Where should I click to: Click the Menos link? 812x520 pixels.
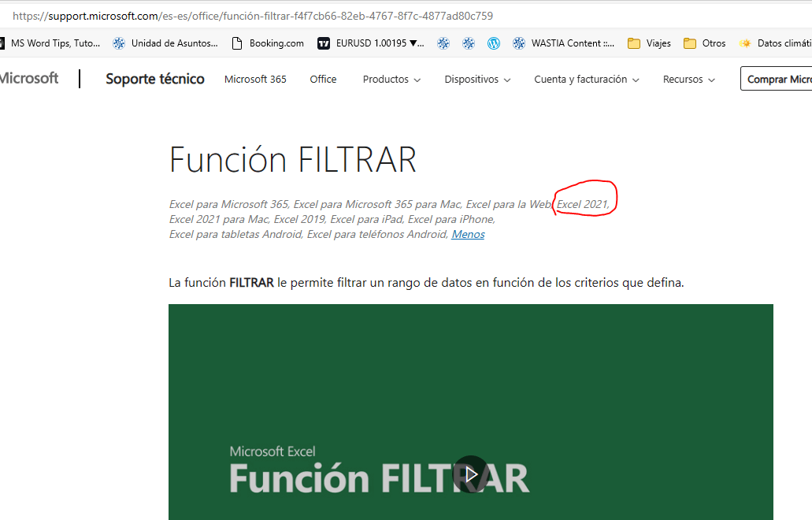[468, 235]
